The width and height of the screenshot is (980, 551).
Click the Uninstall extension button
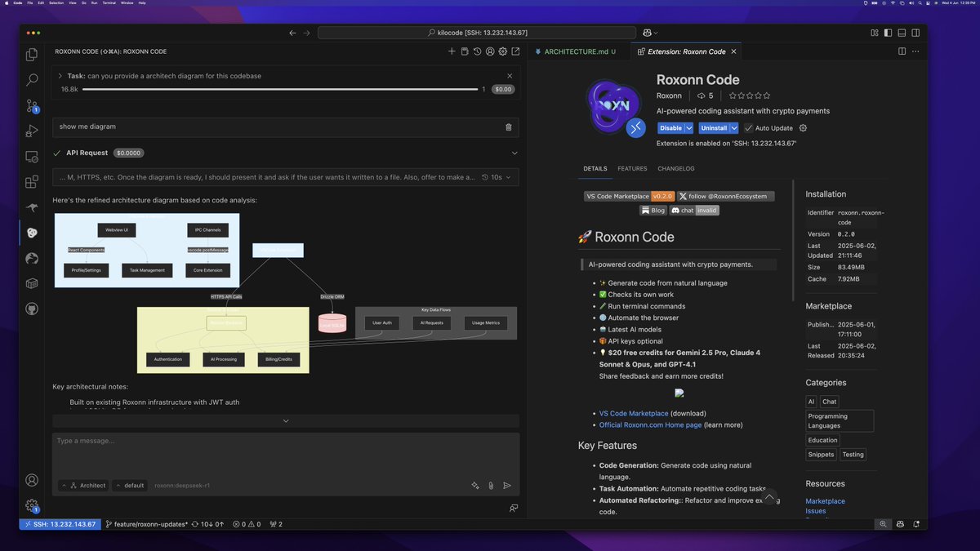(714, 128)
